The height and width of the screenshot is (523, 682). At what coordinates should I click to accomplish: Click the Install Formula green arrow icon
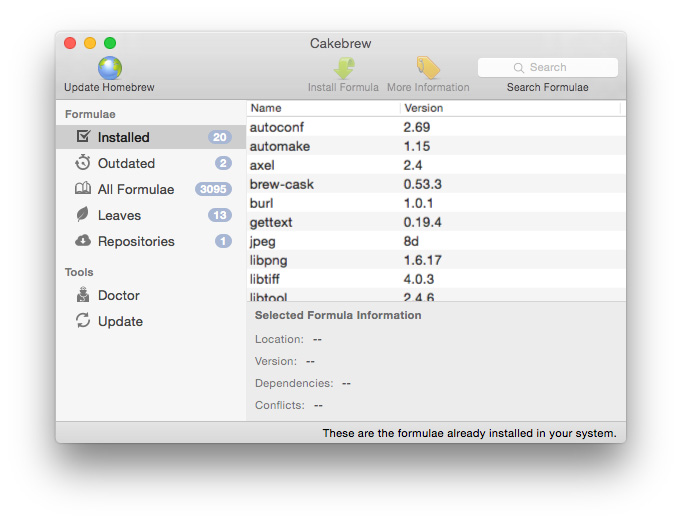pyautogui.click(x=344, y=68)
